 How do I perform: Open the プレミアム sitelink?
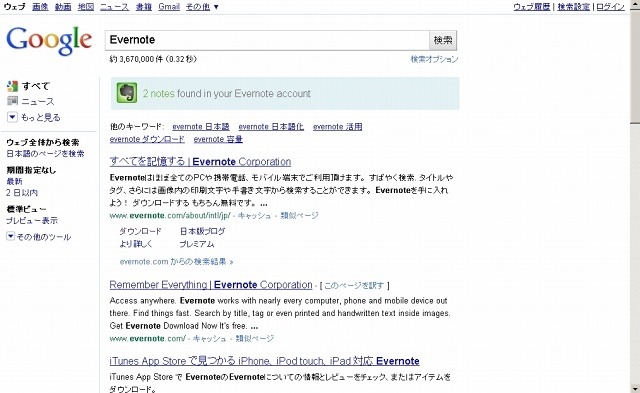click(197, 244)
